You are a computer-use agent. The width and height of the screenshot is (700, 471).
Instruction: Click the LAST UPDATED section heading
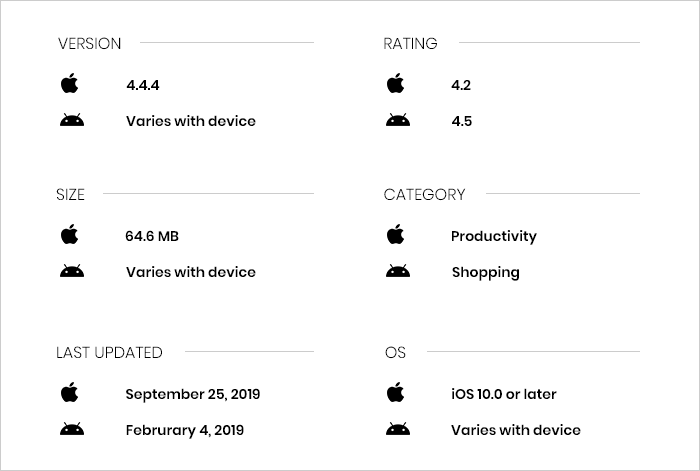pyautogui.click(x=109, y=352)
